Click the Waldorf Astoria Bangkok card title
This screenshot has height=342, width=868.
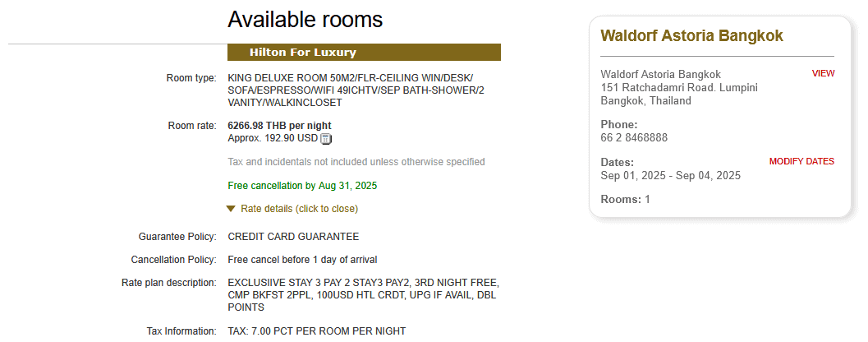tap(691, 35)
